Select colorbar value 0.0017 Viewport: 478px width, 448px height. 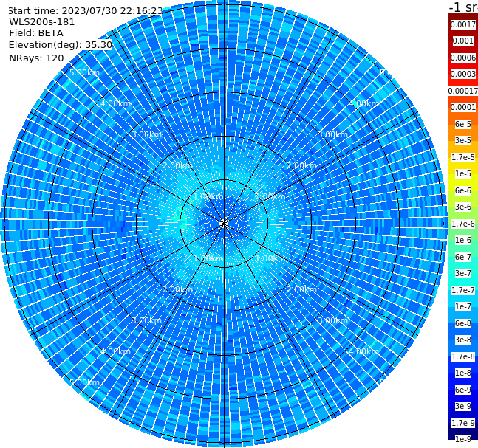click(x=463, y=24)
